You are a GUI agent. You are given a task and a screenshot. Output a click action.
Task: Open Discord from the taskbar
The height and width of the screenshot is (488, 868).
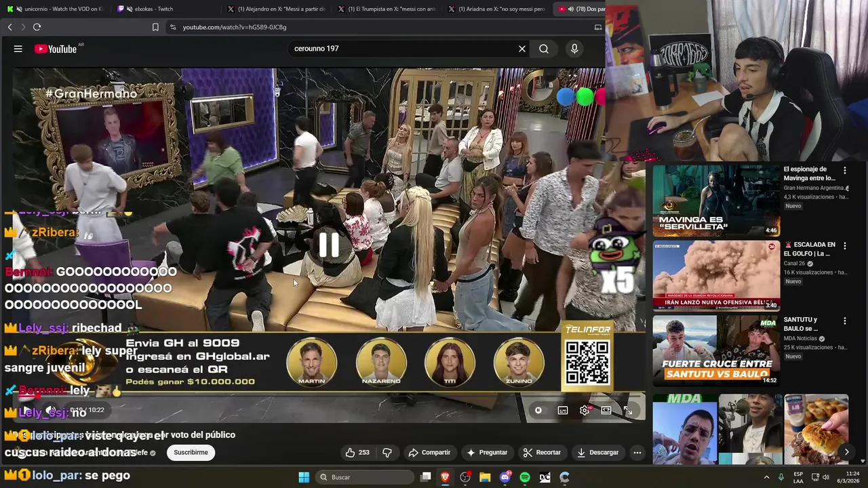tap(505, 477)
